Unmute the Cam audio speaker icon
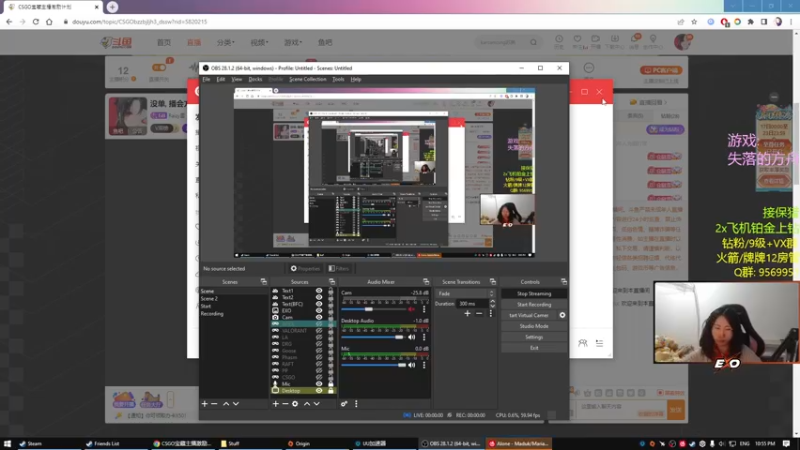Image resolution: width=800 pixels, height=450 pixels. coord(412,309)
